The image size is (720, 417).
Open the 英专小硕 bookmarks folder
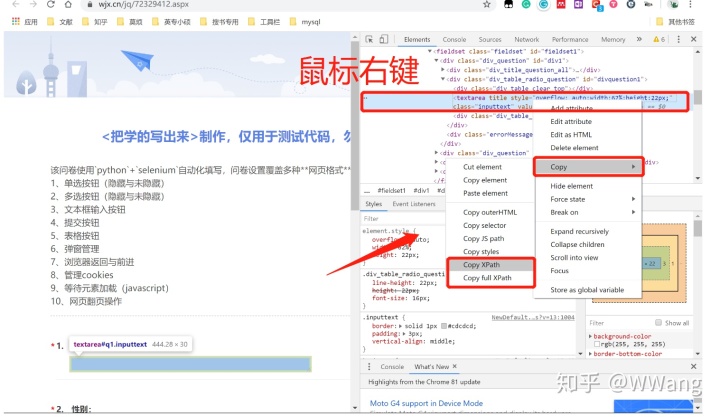(171, 22)
